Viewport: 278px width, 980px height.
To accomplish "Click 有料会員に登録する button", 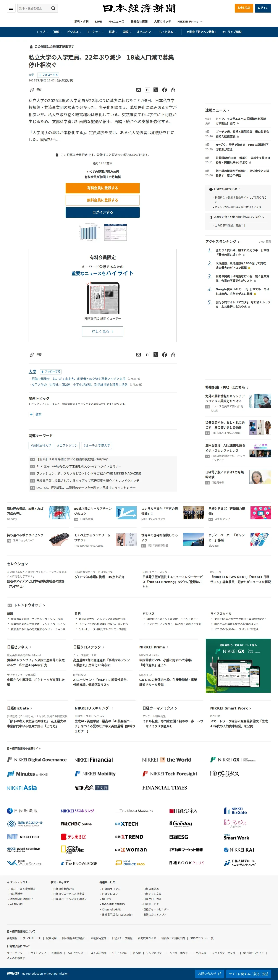I will coord(102,188).
